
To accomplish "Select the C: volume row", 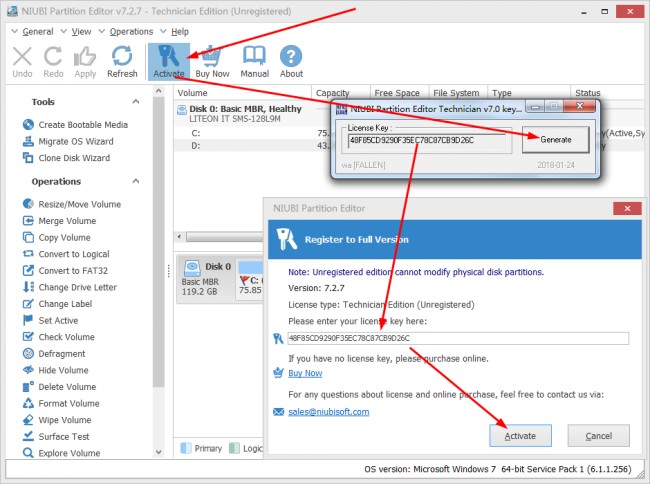I will [252, 133].
